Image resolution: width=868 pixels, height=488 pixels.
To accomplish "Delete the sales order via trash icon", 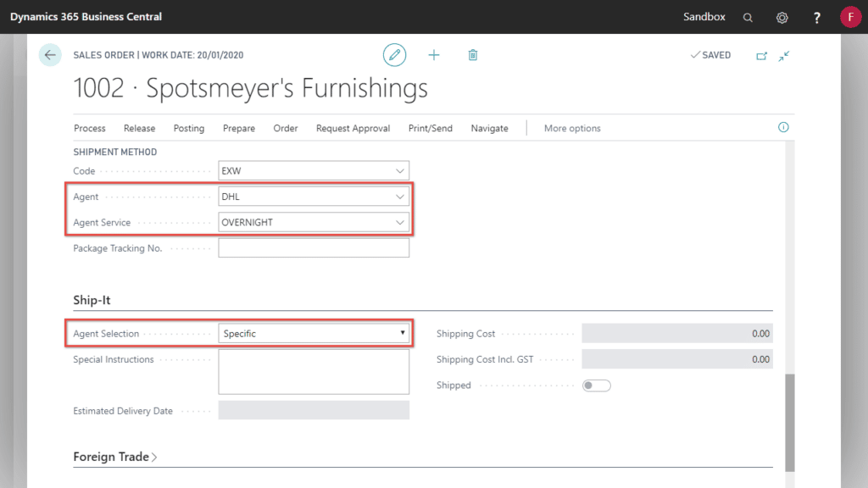I will [472, 54].
